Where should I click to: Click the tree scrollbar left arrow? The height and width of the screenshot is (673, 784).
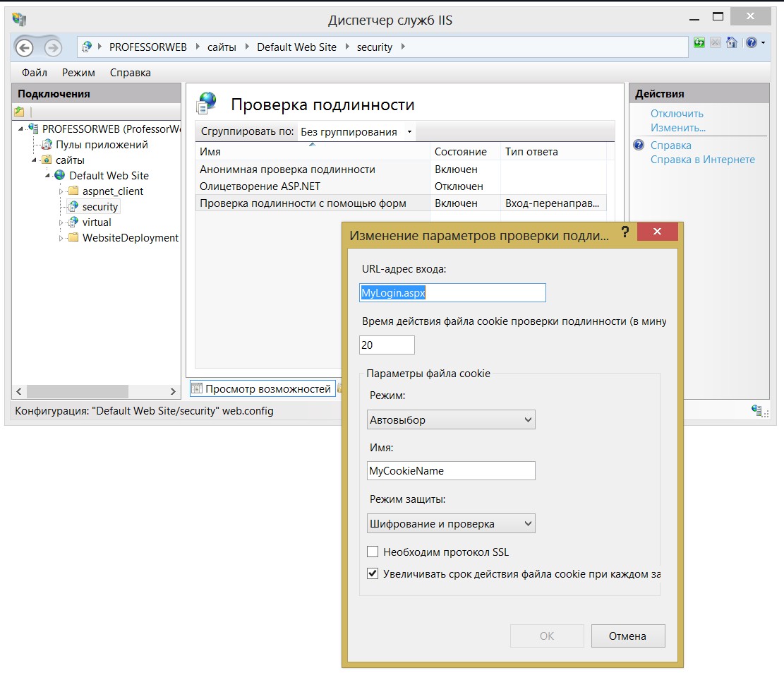click(19, 391)
